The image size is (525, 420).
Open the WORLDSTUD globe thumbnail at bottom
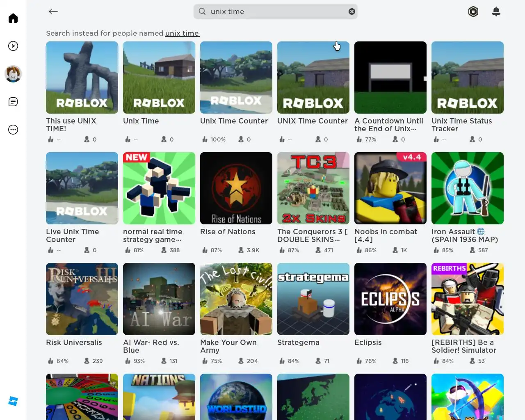(236, 397)
